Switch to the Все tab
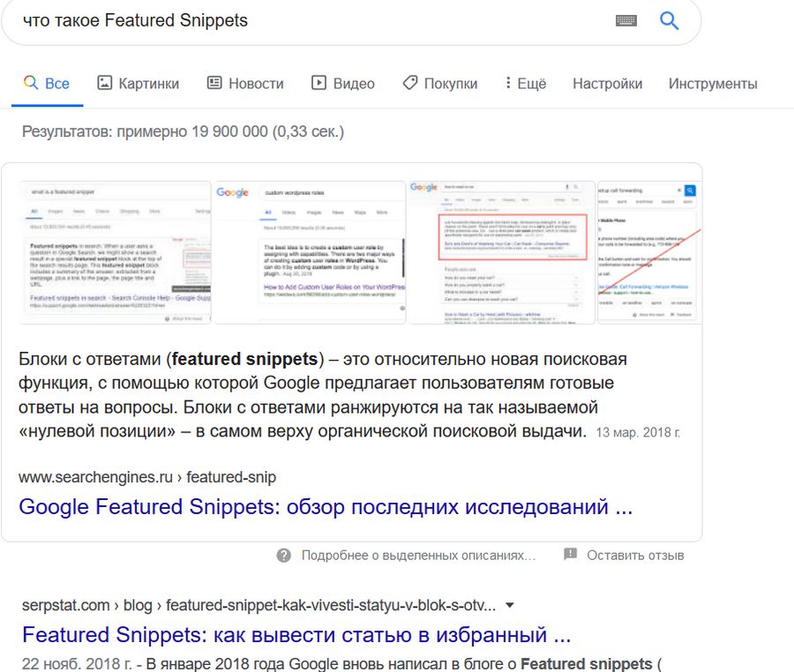Image resolution: width=794 pixels, height=672 pixels. [x=47, y=84]
